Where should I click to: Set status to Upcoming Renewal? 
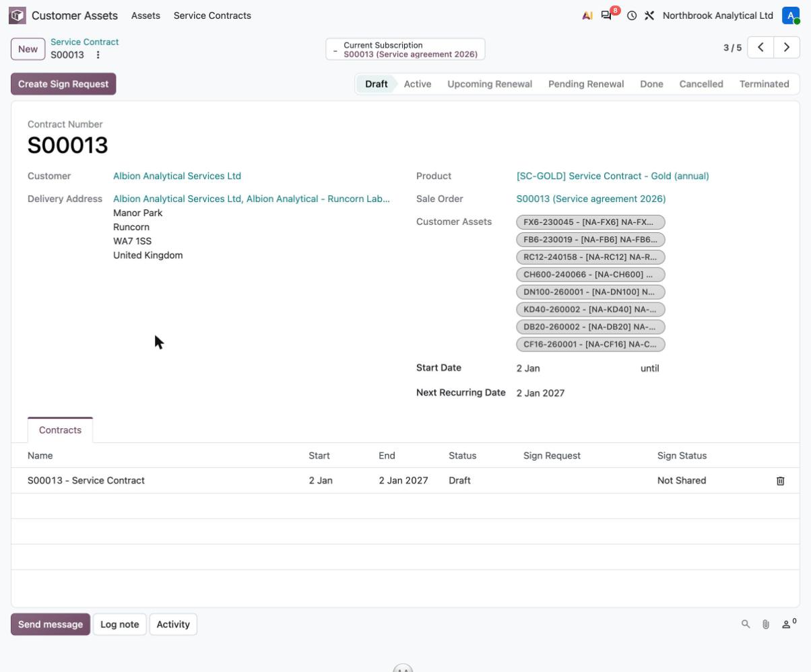coord(490,84)
